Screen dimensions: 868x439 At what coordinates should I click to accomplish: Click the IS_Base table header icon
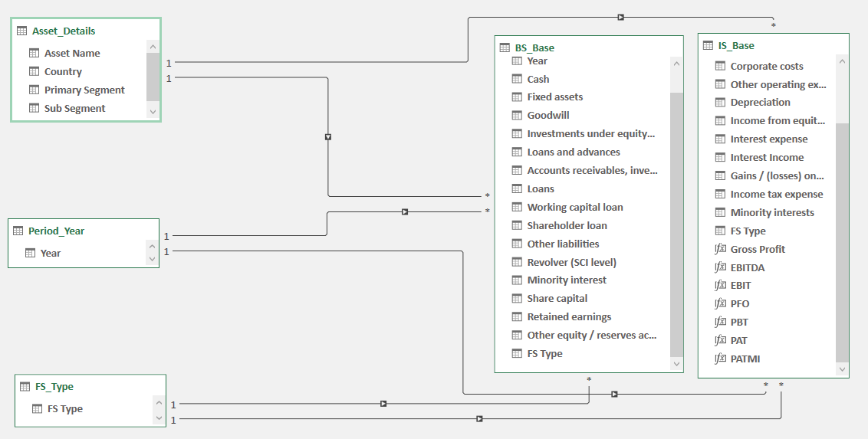tap(708, 45)
